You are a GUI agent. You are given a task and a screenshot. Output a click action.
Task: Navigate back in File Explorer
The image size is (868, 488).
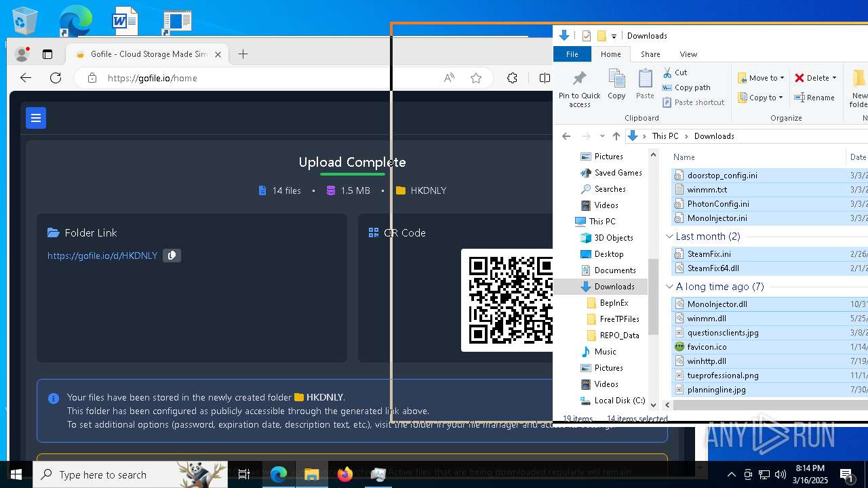(x=566, y=136)
